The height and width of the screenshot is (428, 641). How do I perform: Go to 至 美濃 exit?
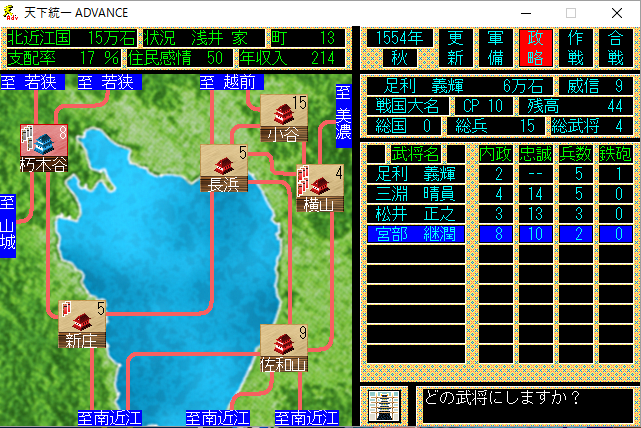coord(343,116)
